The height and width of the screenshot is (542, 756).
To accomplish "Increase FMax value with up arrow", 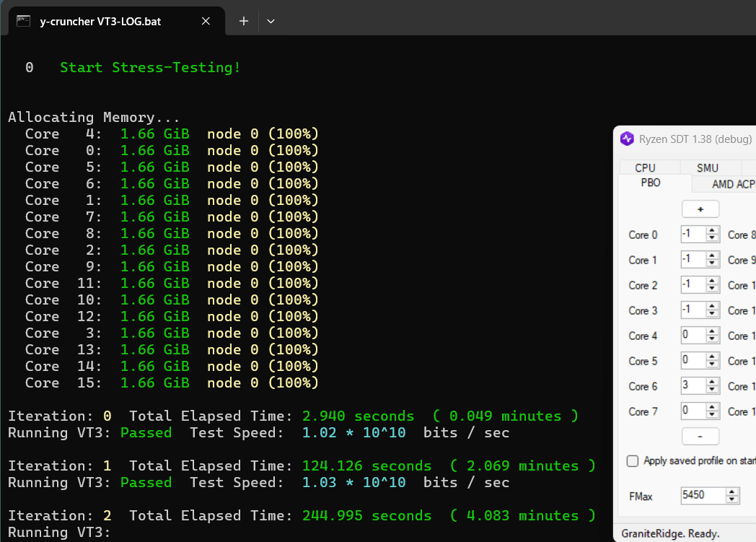I will [732, 492].
